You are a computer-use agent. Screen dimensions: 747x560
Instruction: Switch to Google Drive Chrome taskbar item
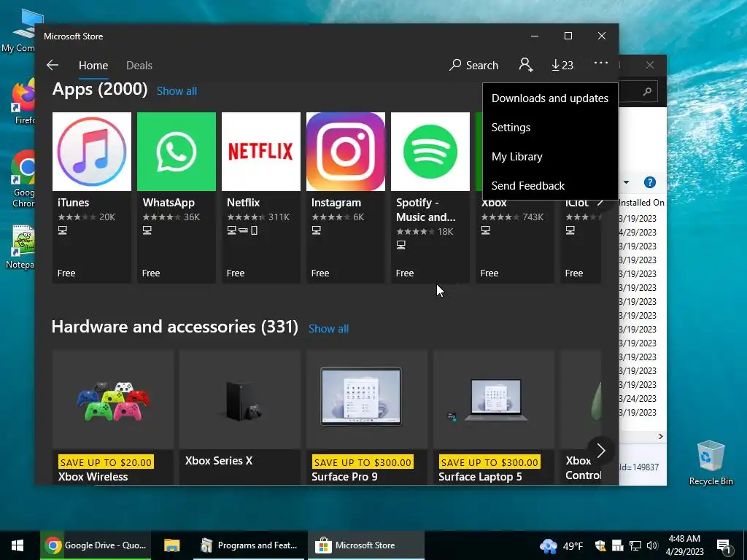tap(96, 545)
